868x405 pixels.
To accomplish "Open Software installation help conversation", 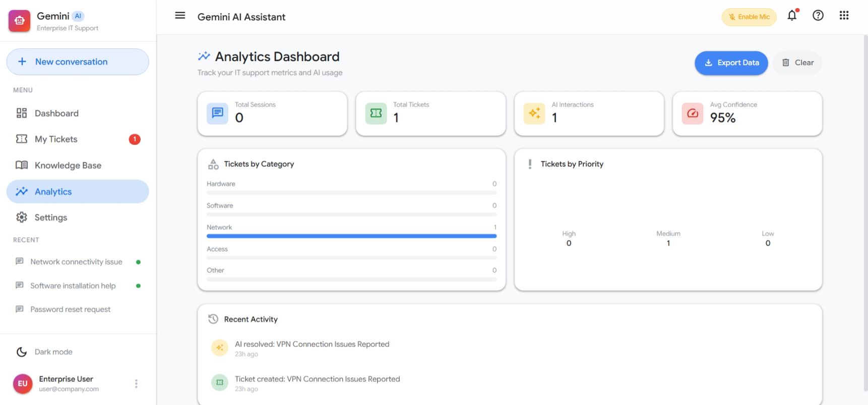I will (78, 285).
